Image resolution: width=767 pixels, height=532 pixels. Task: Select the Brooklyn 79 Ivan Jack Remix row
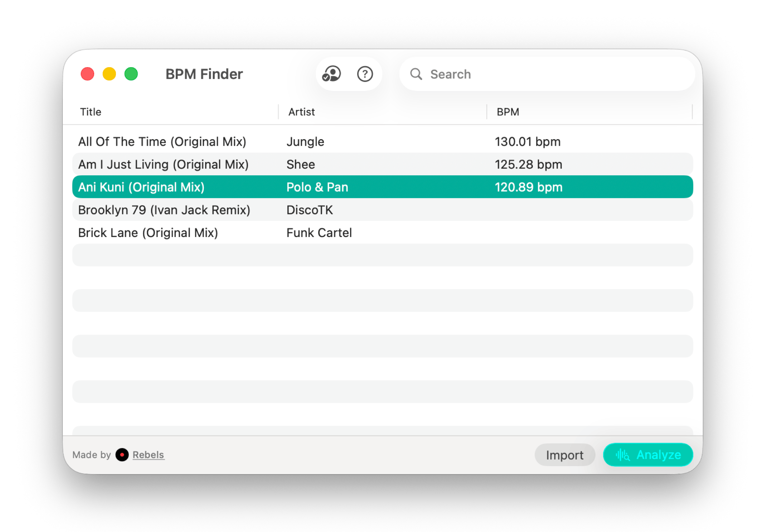(164, 210)
